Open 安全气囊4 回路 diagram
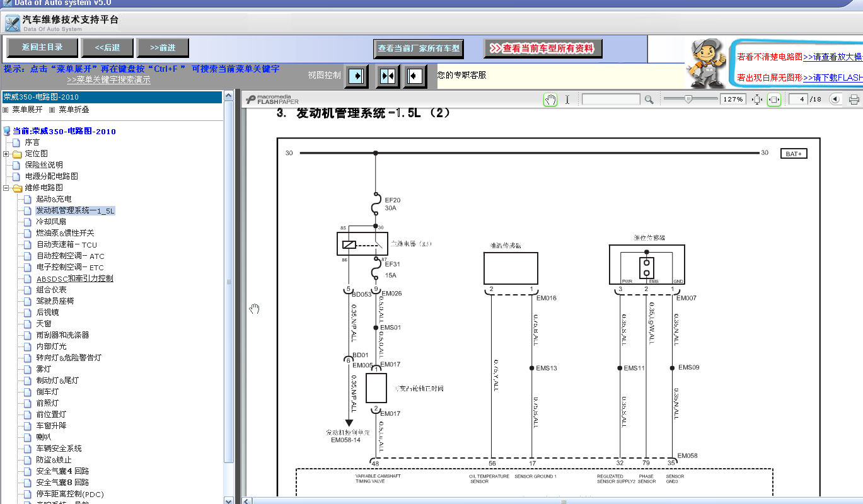 (62, 471)
